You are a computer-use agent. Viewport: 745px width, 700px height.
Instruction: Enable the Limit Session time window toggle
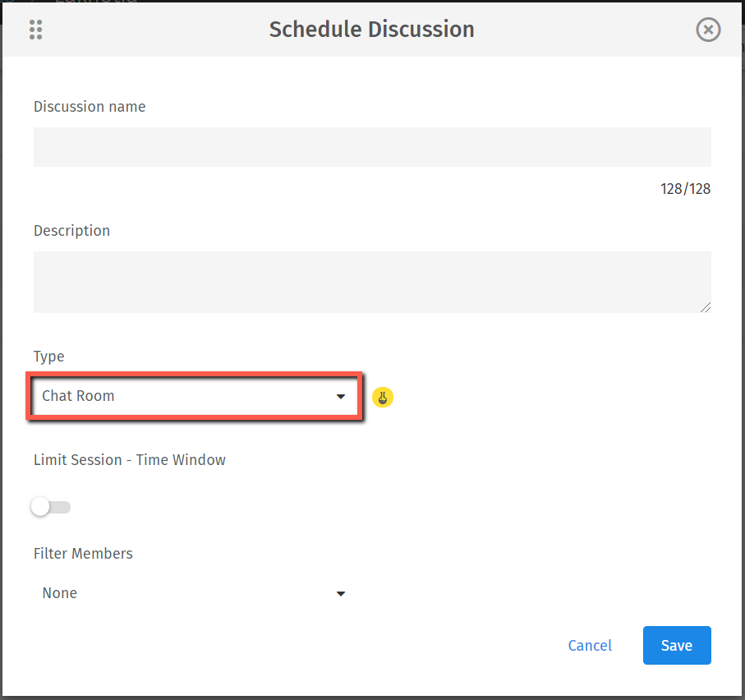click(51, 507)
